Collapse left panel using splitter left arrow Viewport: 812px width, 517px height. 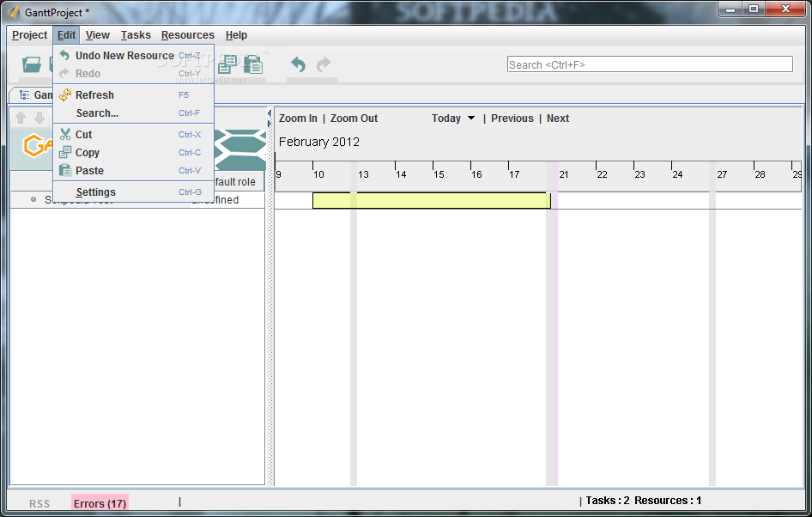coord(270,113)
